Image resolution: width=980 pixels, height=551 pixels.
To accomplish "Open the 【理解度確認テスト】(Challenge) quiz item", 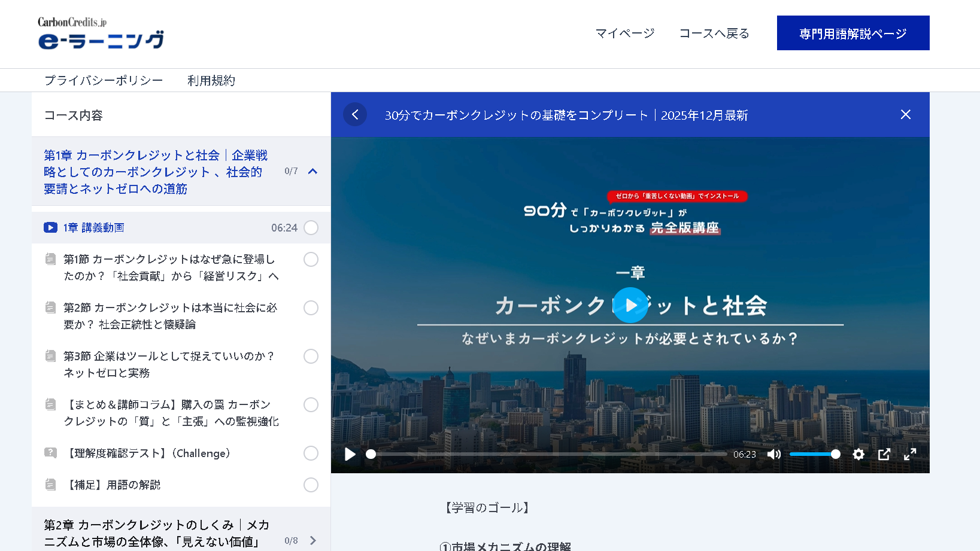I will (149, 453).
